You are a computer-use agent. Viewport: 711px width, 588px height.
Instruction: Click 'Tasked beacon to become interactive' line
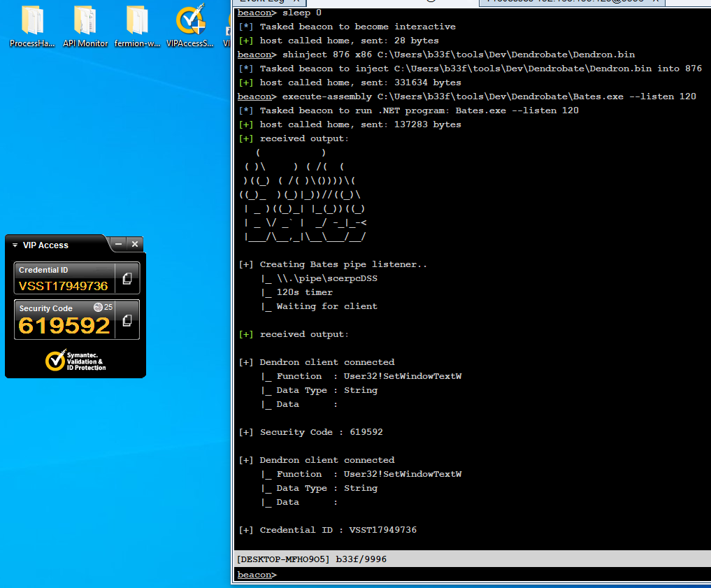347,27
